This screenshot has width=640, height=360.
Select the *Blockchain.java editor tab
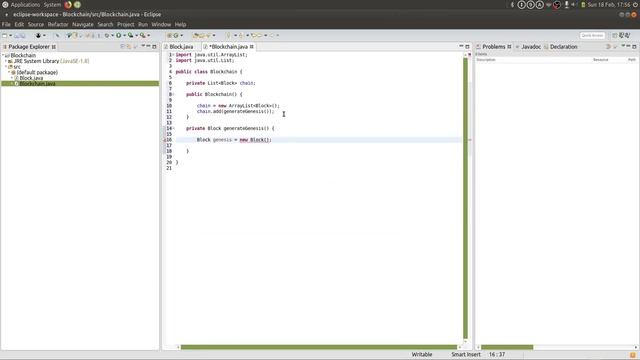pos(228,47)
